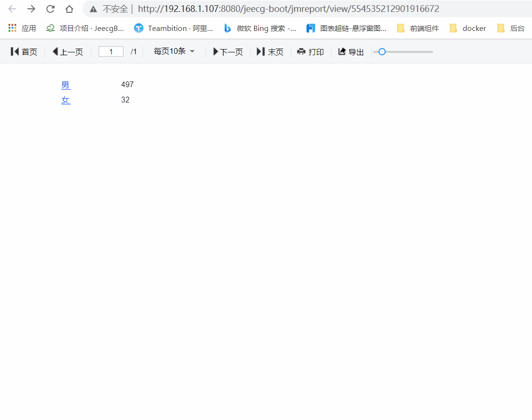Open the 男 hyperlink
This screenshot has height=420, width=532.
[x=66, y=85]
